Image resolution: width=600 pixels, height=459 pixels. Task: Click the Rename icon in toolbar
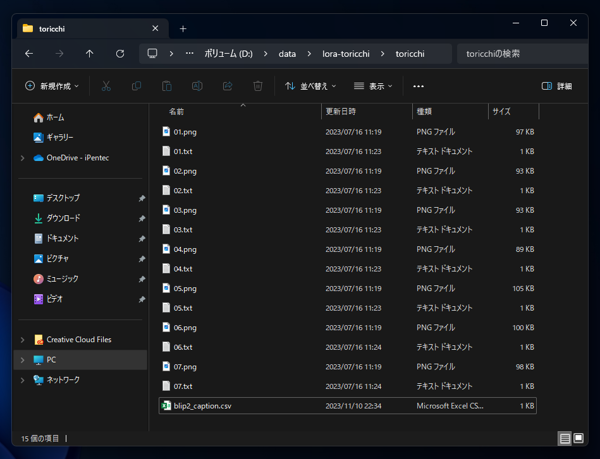pyautogui.click(x=197, y=86)
